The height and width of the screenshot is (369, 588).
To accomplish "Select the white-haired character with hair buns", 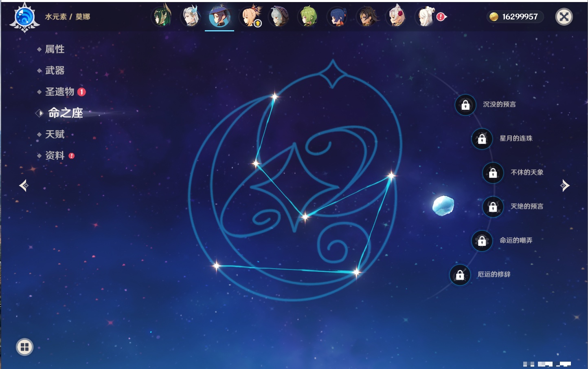I will pos(426,17).
